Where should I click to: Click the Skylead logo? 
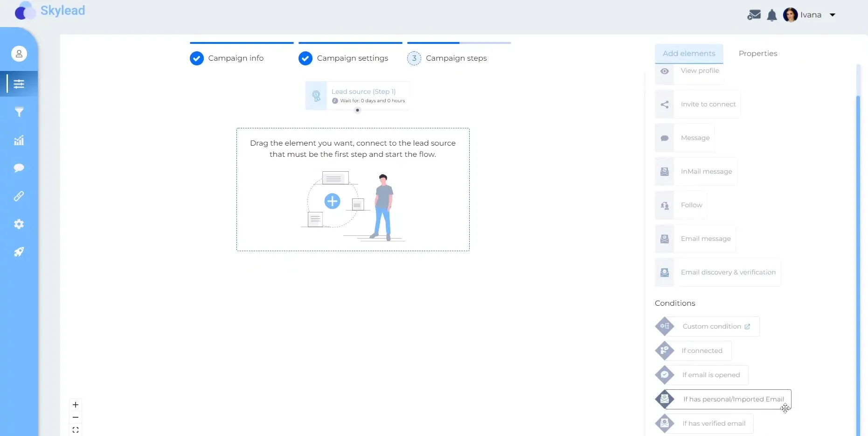point(50,11)
